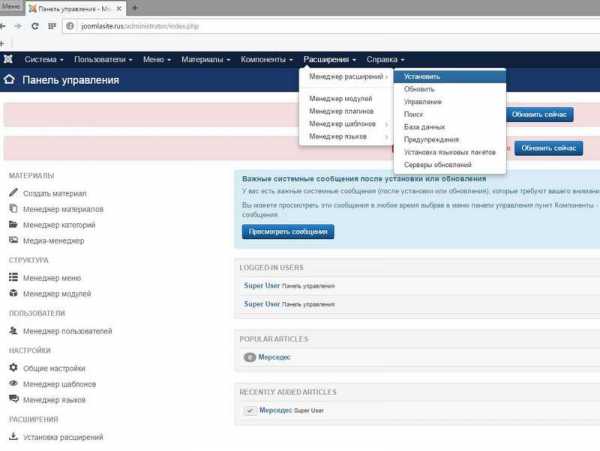Click the home icon beside Панель управления
The width and height of the screenshot is (600, 451).
tap(9, 80)
